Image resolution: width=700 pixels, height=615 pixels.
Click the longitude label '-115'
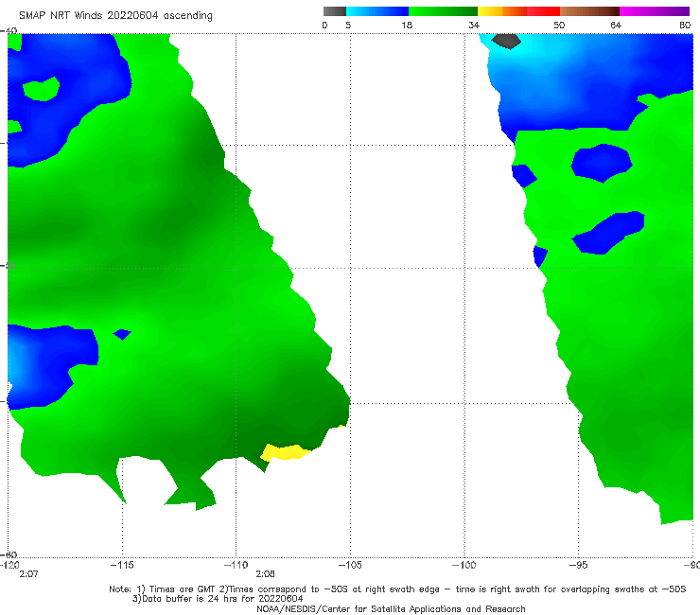(122, 565)
